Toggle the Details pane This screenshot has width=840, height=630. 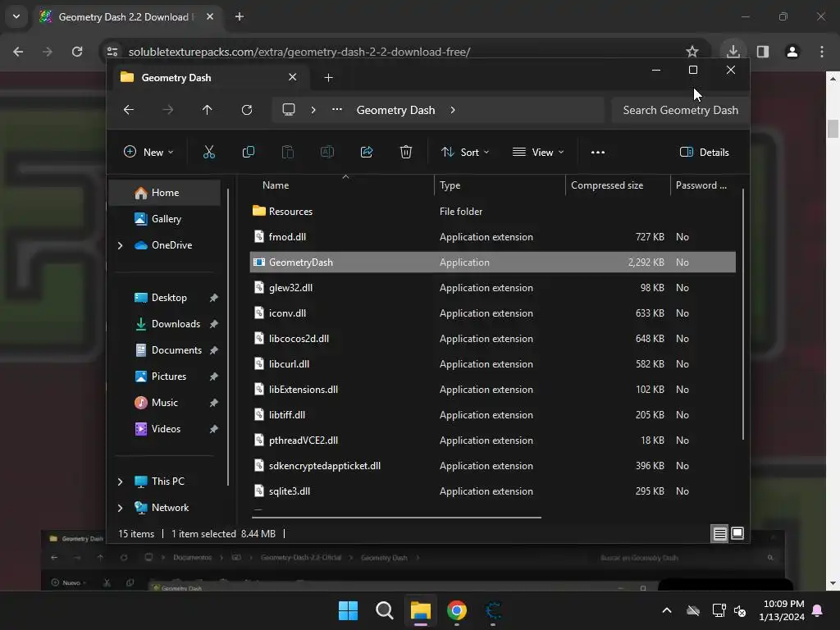705,152
